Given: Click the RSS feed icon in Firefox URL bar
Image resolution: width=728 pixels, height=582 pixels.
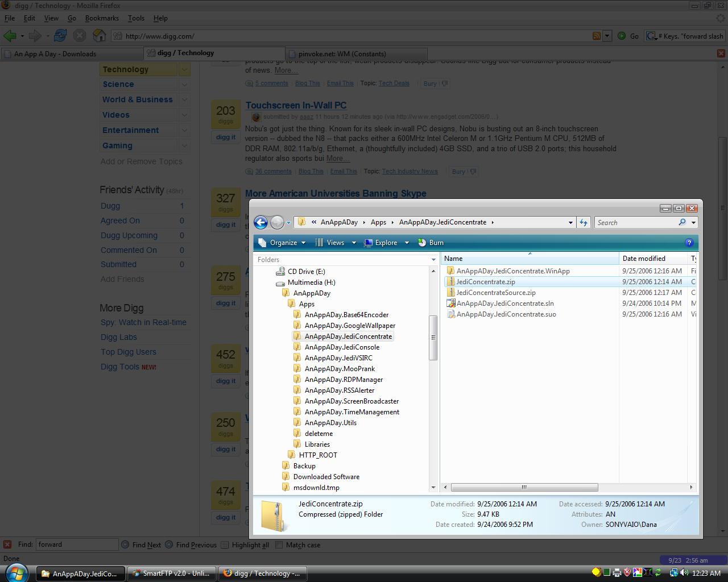Looking at the screenshot, I should (597, 36).
